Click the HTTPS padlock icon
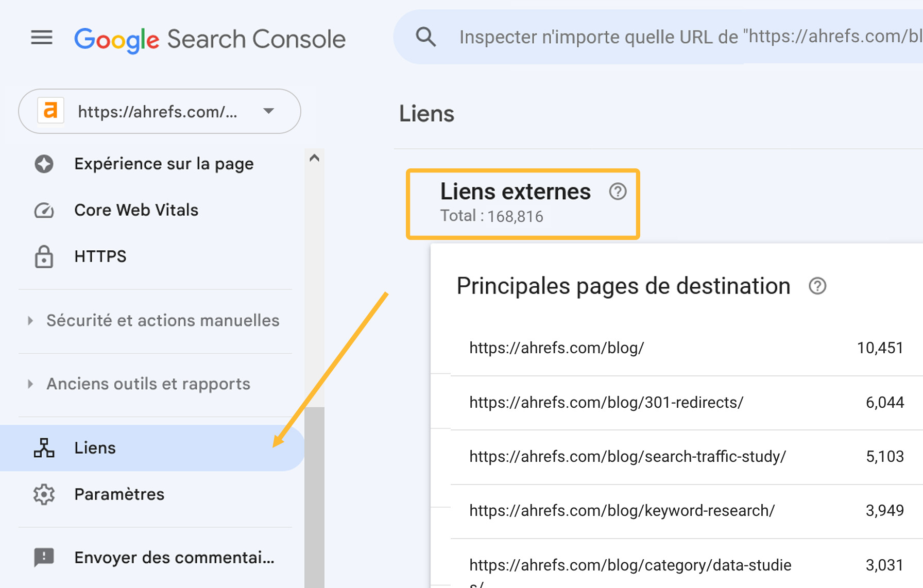 click(44, 256)
